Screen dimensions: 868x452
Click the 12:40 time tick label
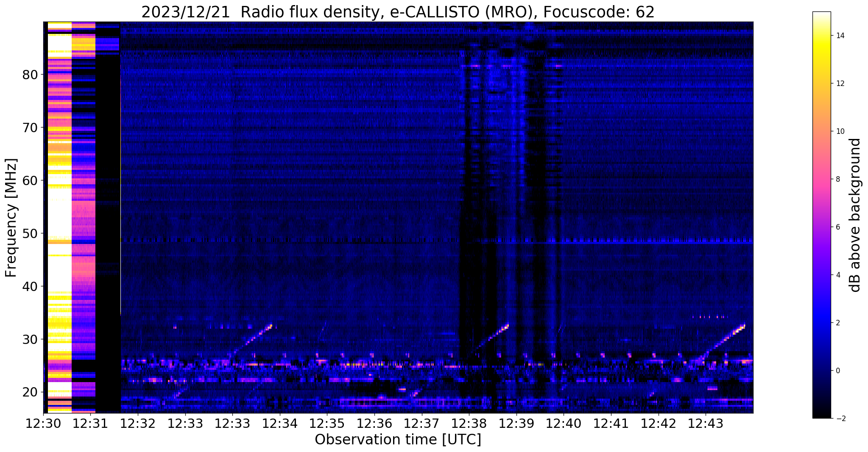coord(564,423)
